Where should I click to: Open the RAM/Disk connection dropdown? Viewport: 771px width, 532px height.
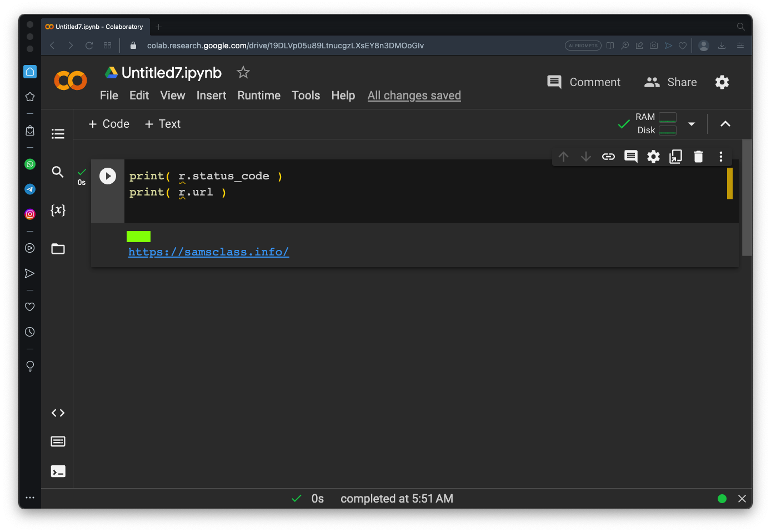pyautogui.click(x=692, y=124)
